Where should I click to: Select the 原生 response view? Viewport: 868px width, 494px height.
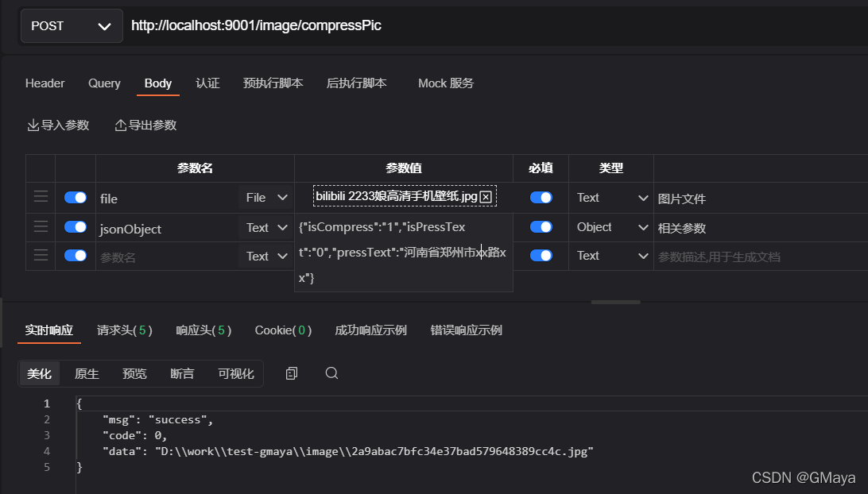coord(87,374)
